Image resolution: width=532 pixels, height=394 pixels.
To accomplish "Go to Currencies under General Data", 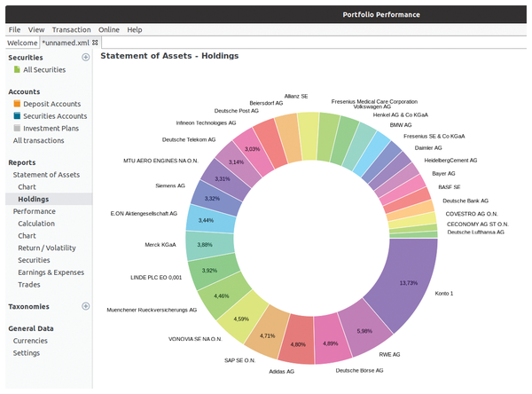I will tap(30, 341).
